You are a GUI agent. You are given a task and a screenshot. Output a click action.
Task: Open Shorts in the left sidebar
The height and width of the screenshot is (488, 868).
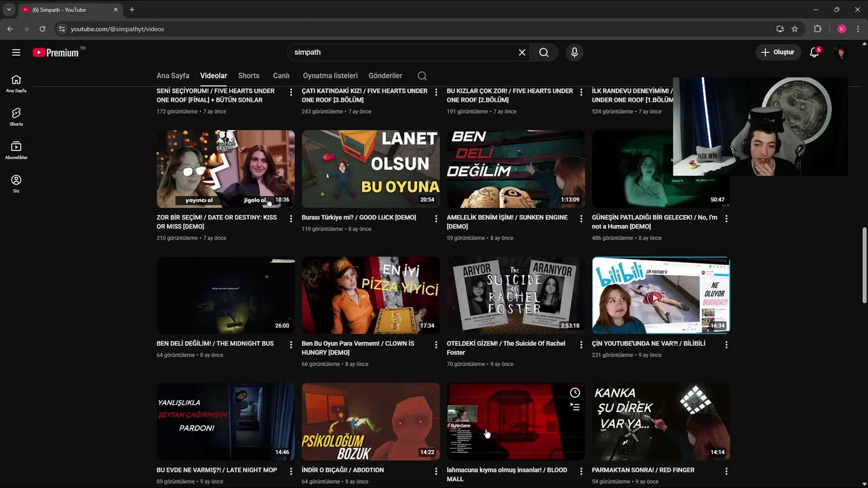pos(16,117)
